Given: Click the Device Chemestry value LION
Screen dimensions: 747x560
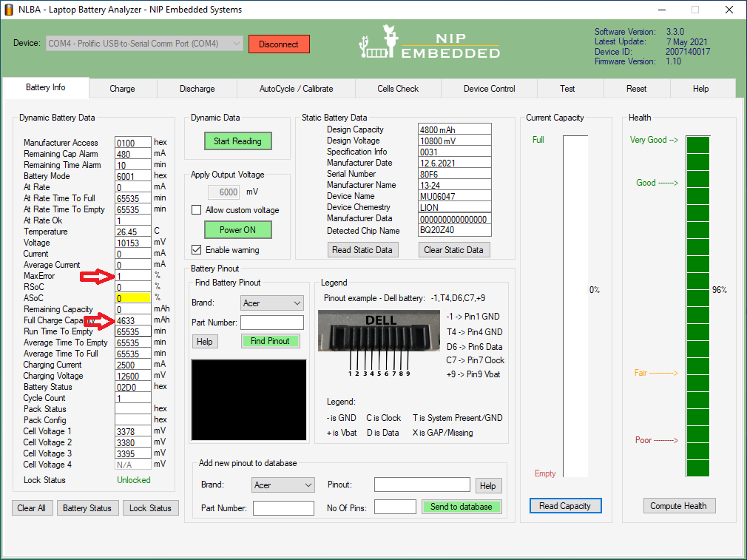Looking at the screenshot, I should (x=455, y=207).
